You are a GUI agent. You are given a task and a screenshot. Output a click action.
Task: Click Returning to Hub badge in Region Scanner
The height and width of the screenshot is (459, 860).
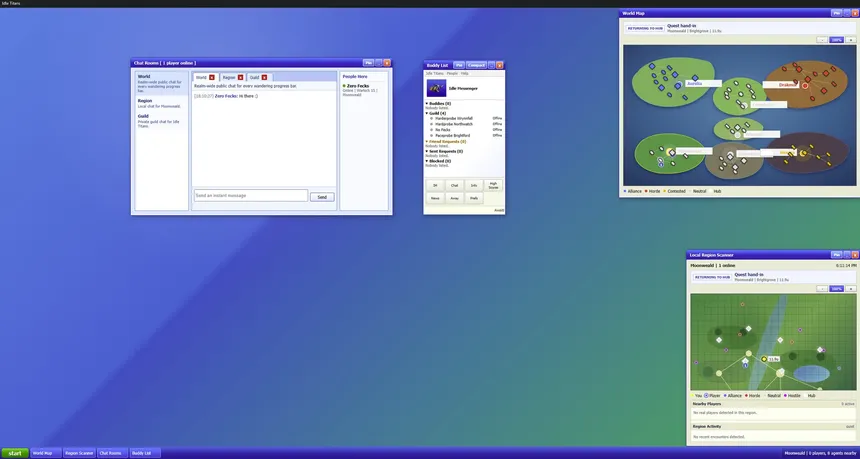(711, 277)
